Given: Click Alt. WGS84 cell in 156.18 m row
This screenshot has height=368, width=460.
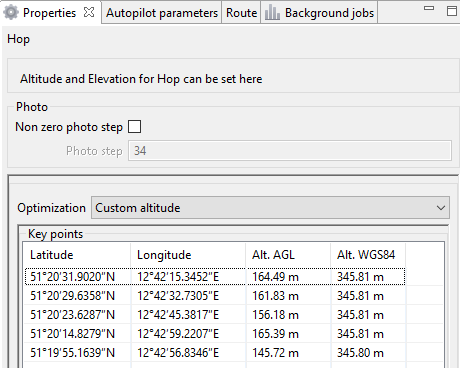Looking at the screenshot, I should pyautogui.click(x=368, y=315).
